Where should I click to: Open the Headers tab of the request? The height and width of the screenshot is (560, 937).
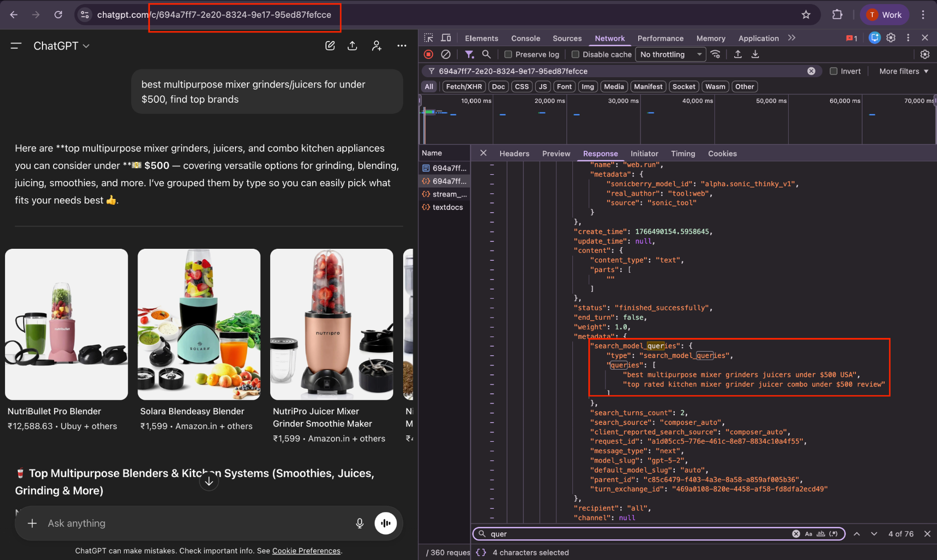click(x=514, y=153)
